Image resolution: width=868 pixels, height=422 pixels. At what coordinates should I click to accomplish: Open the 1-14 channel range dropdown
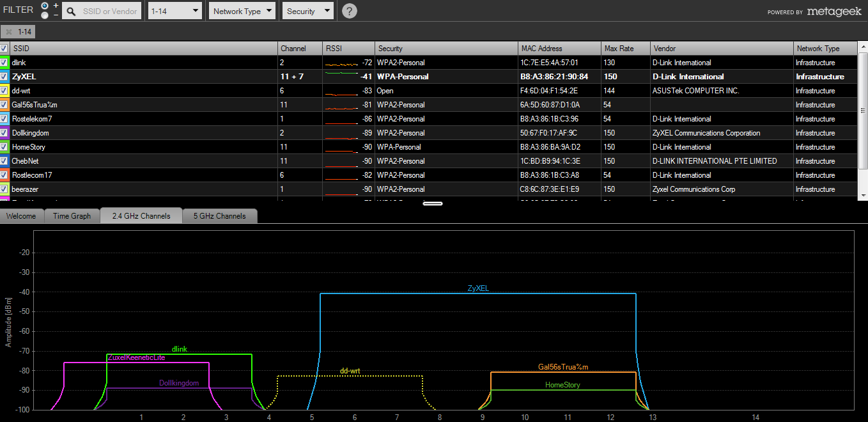[174, 11]
